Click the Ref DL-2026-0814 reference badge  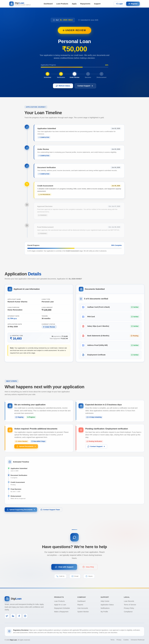point(63,20)
